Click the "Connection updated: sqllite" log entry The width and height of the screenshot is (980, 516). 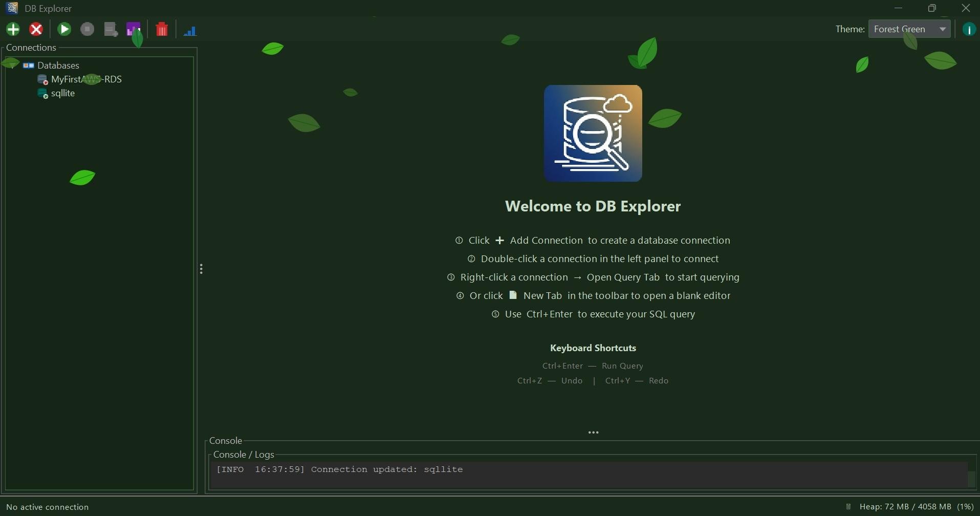click(x=340, y=469)
